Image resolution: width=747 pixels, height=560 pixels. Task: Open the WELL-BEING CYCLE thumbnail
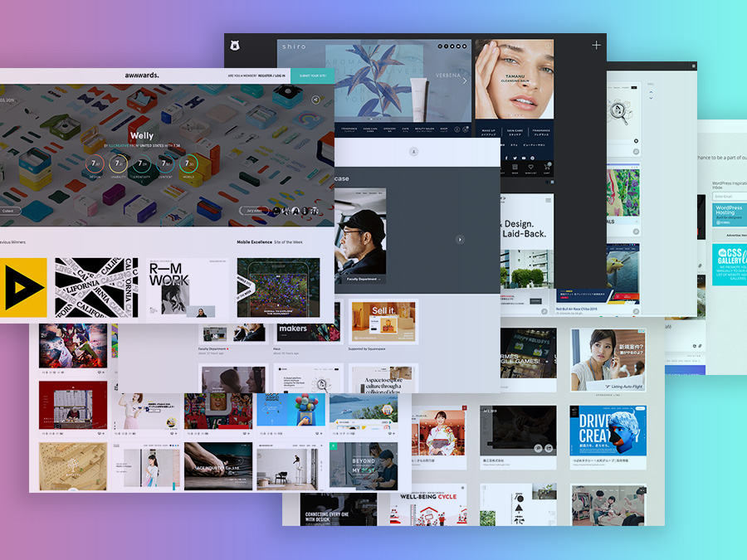(428, 506)
